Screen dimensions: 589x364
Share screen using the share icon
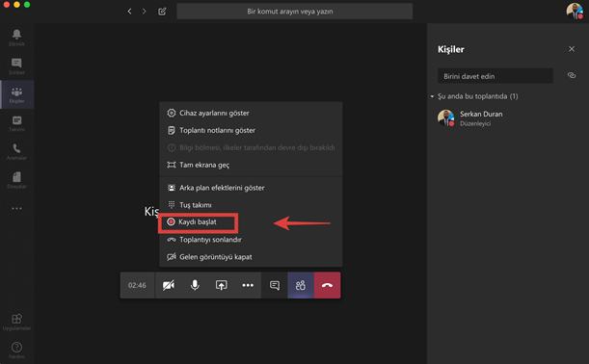coord(222,285)
